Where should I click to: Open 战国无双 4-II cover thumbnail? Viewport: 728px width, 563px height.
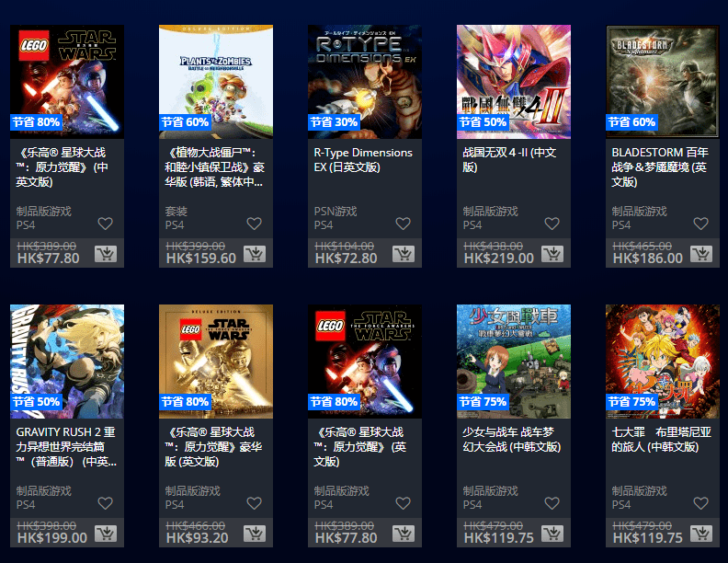(x=514, y=82)
